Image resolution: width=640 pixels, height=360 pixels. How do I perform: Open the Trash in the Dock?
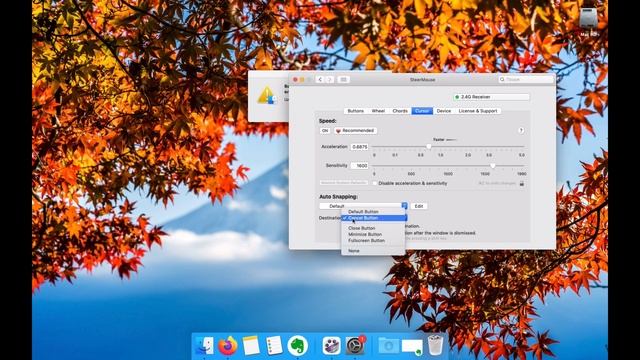(436, 345)
